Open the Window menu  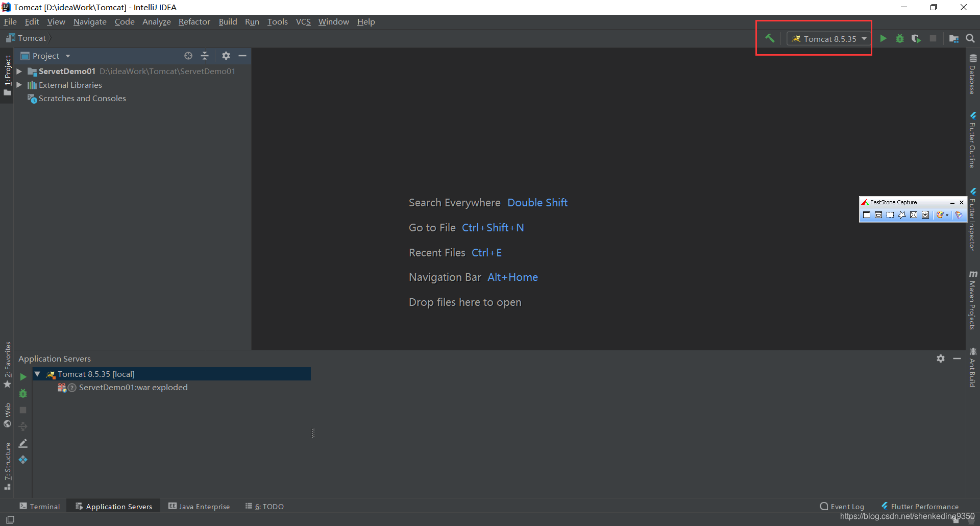click(x=333, y=21)
